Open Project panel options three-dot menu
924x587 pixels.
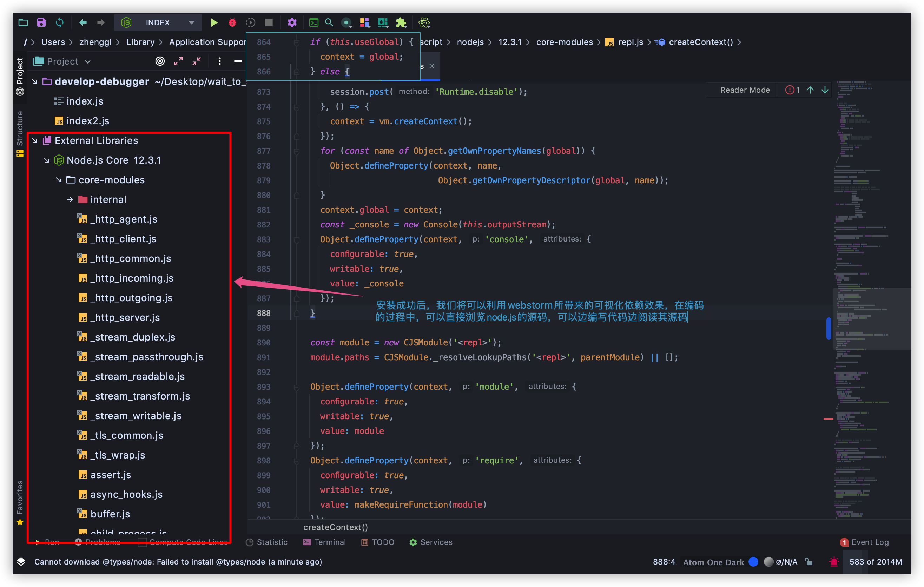coord(219,61)
